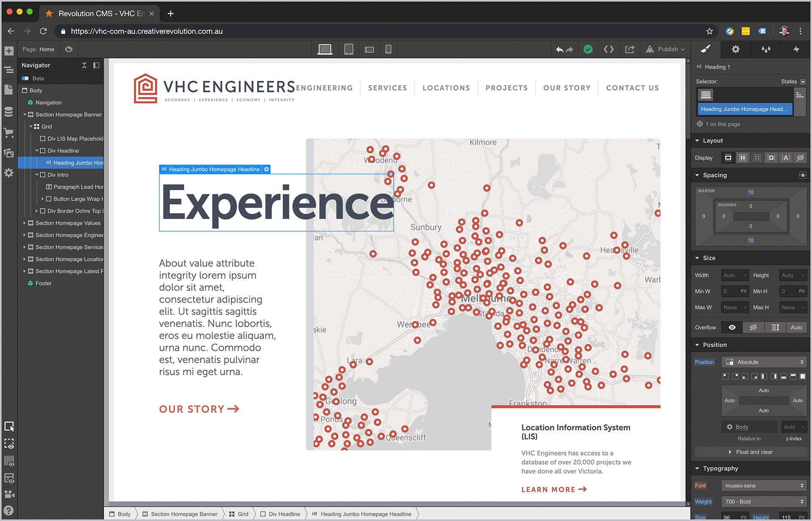Expand Section Homepage Values in Navigator
Screen dimensions: 812x521
tap(25, 223)
